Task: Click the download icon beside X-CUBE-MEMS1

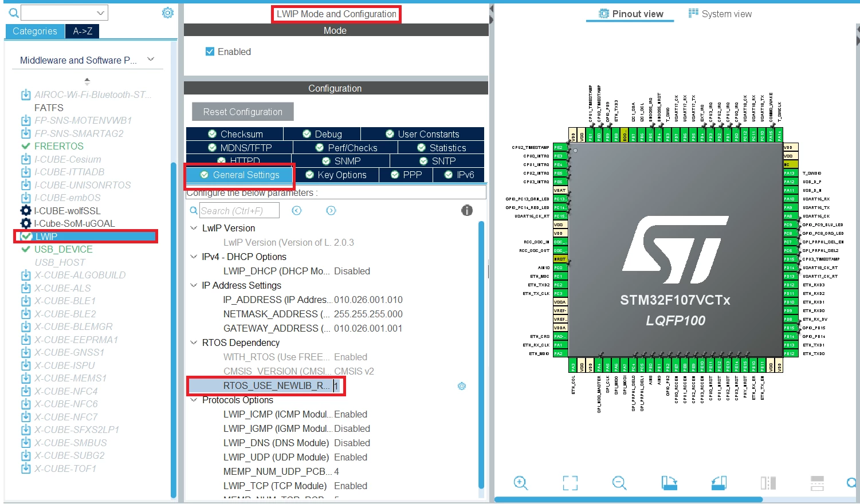Action: coord(26,378)
